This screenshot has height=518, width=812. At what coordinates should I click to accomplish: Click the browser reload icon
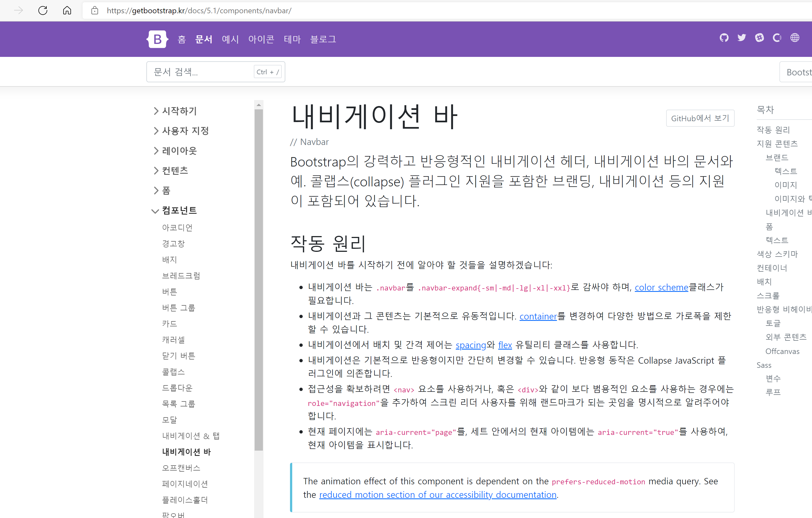[43, 10]
